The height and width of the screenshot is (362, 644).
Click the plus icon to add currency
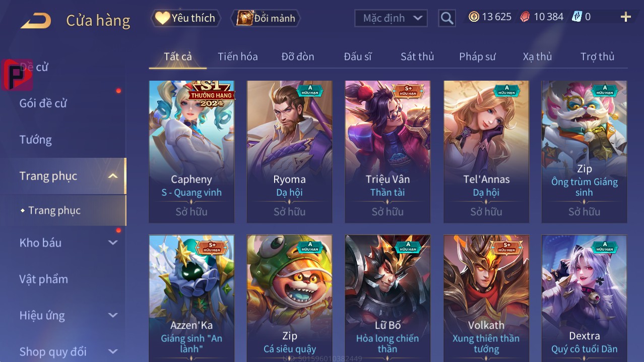(625, 17)
